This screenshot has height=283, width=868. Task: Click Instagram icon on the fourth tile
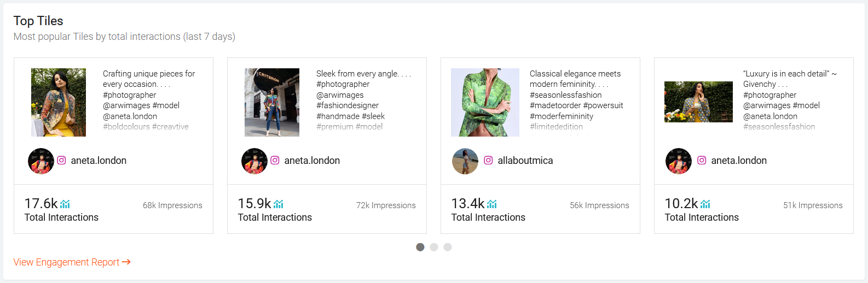coord(702,161)
